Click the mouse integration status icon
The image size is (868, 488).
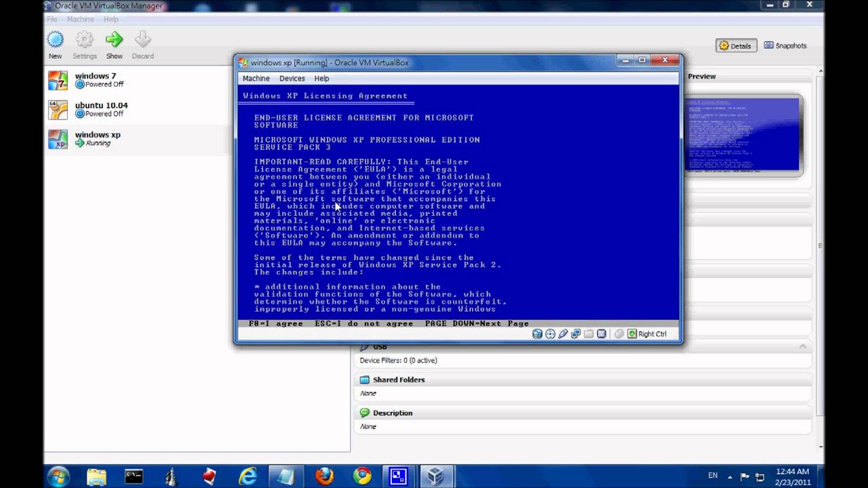pyautogui.click(x=619, y=333)
